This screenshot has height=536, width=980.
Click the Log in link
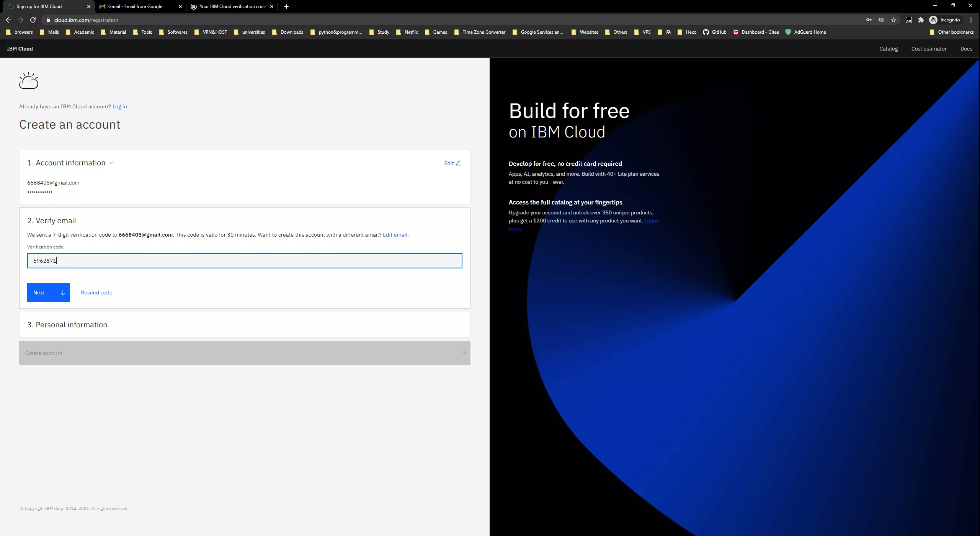pos(120,106)
